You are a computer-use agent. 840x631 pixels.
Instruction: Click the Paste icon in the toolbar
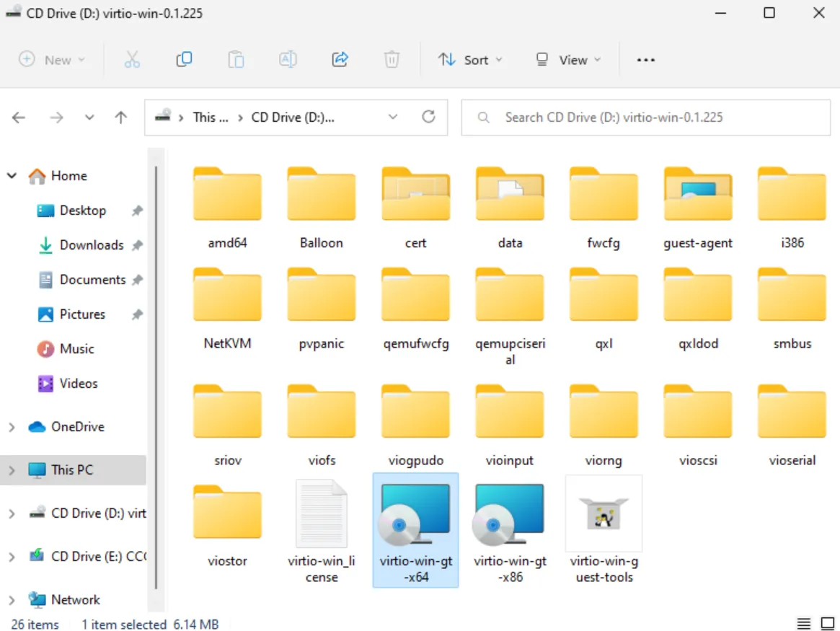click(x=236, y=60)
